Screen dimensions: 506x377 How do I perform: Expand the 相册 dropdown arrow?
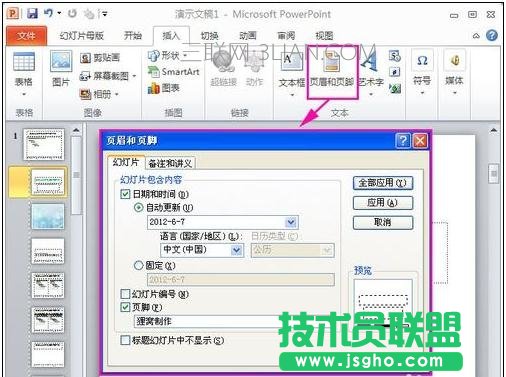[x=117, y=95]
